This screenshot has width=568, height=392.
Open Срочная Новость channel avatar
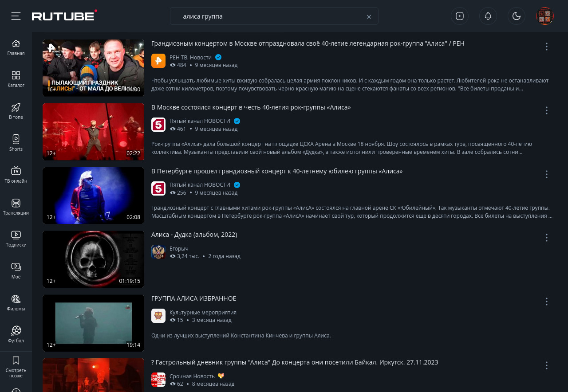(x=158, y=380)
